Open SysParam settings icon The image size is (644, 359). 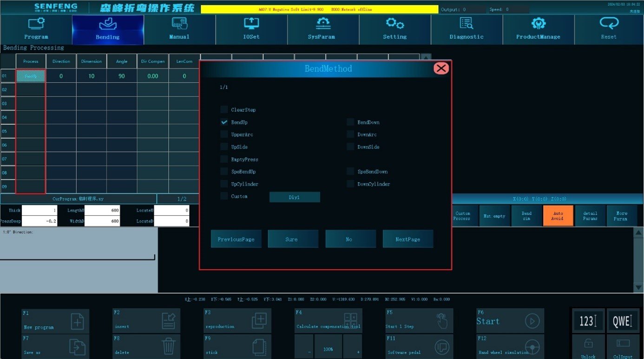pos(323,23)
